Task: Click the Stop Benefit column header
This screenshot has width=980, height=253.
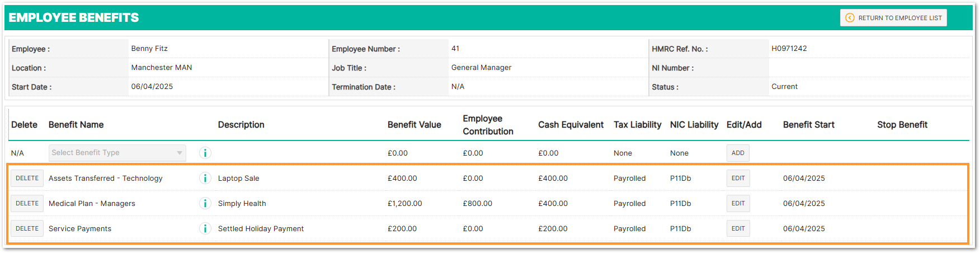Action: pyautogui.click(x=902, y=125)
